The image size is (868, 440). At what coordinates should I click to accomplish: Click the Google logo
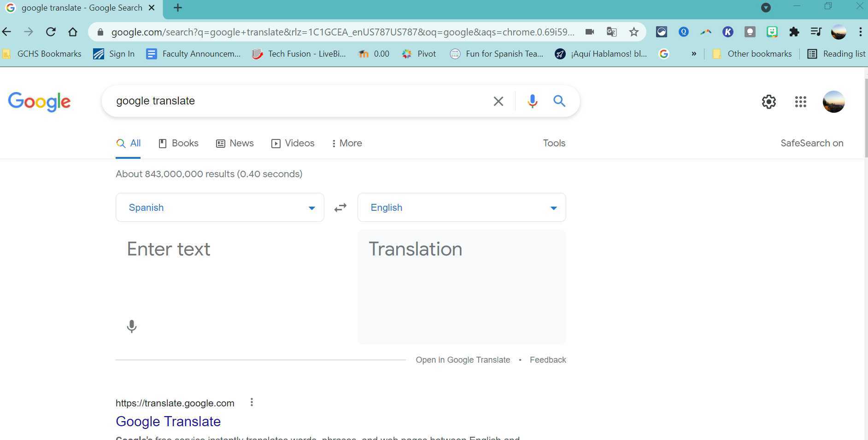[40, 101]
